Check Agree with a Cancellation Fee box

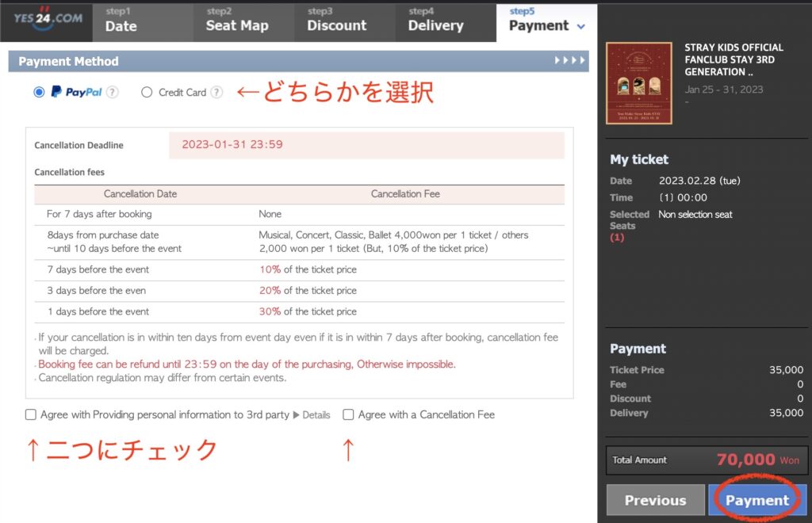click(x=348, y=414)
